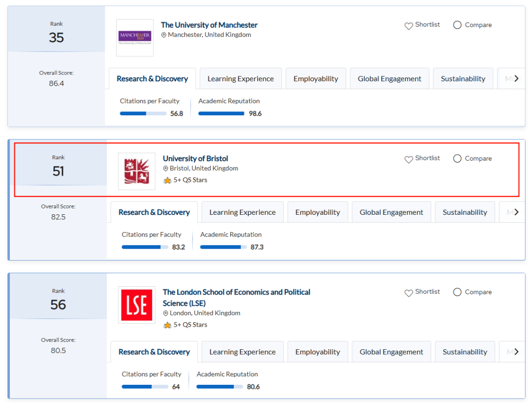Viewport: 532px width, 403px height.
Task: Toggle Compare for University of Manchester
Action: (x=457, y=25)
